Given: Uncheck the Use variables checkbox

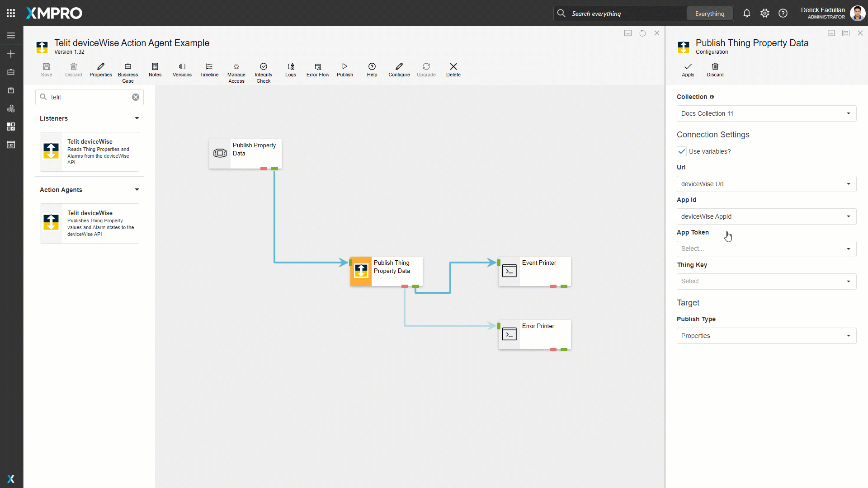Looking at the screenshot, I should coord(682,151).
